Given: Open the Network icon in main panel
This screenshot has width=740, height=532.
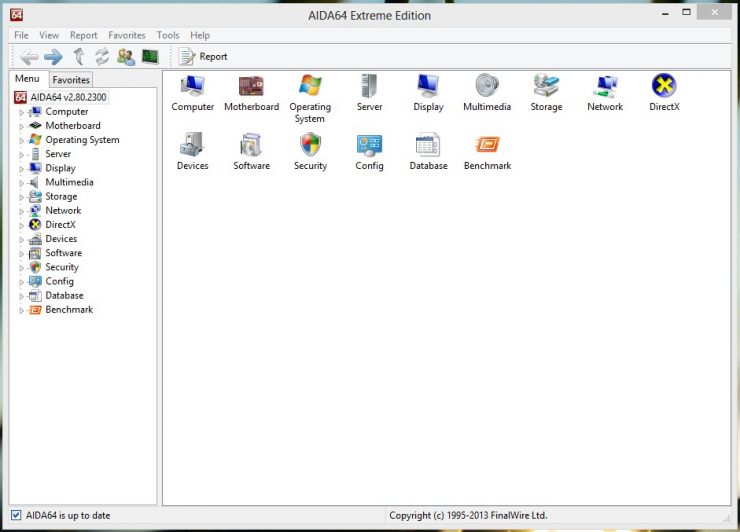Looking at the screenshot, I should (x=605, y=86).
